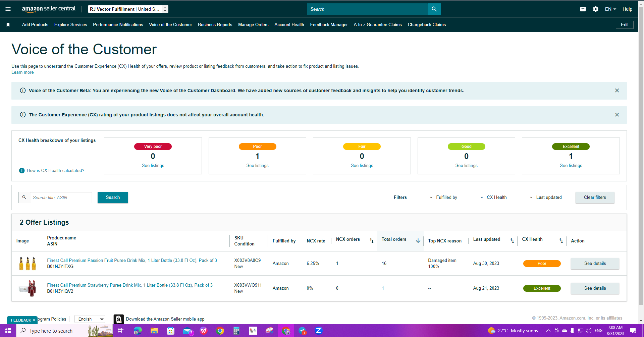
Task: Open Task View in the taskbar
Action: coord(121,331)
